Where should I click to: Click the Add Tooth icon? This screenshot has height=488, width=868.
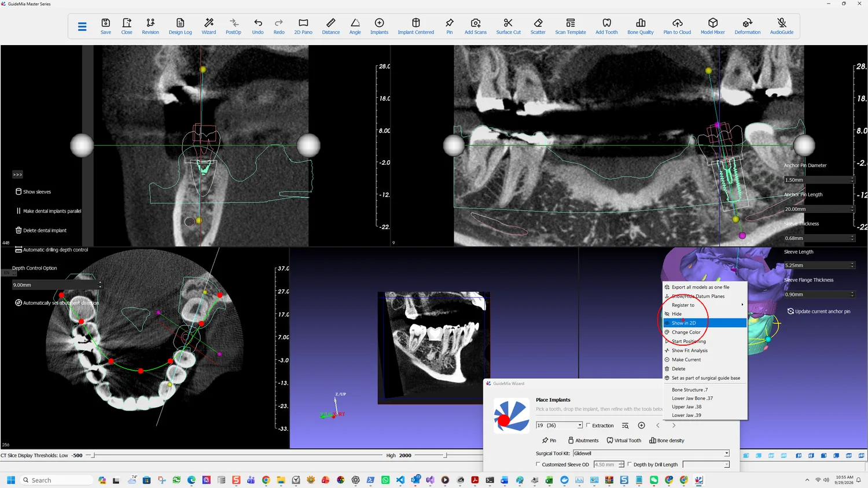pyautogui.click(x=606, y=26)
